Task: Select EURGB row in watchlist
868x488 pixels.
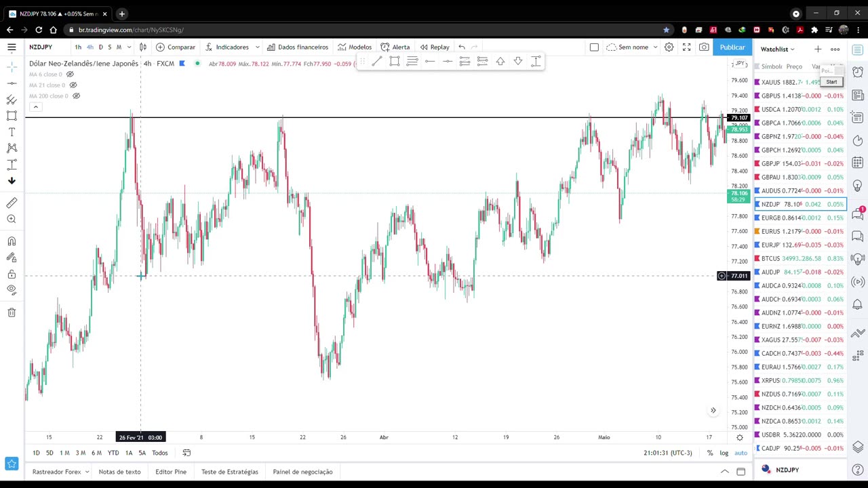Action: (800, 218)
